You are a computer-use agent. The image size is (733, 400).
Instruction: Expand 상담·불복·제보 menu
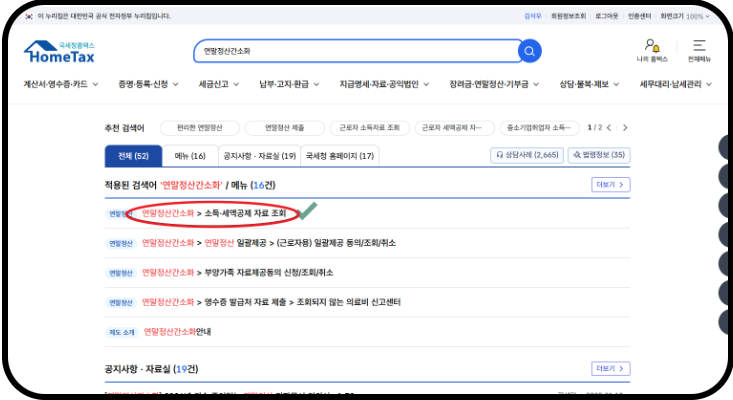point(589,84)
